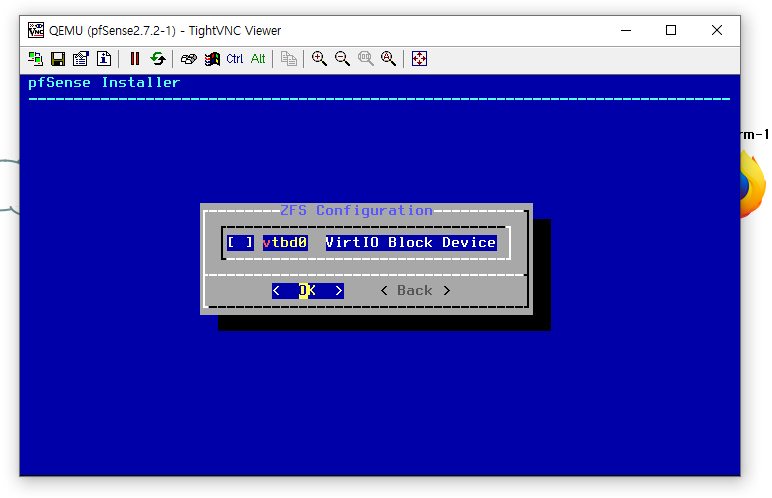
Task: Click the Zoom out magnifier
Action: click(342, 59)
